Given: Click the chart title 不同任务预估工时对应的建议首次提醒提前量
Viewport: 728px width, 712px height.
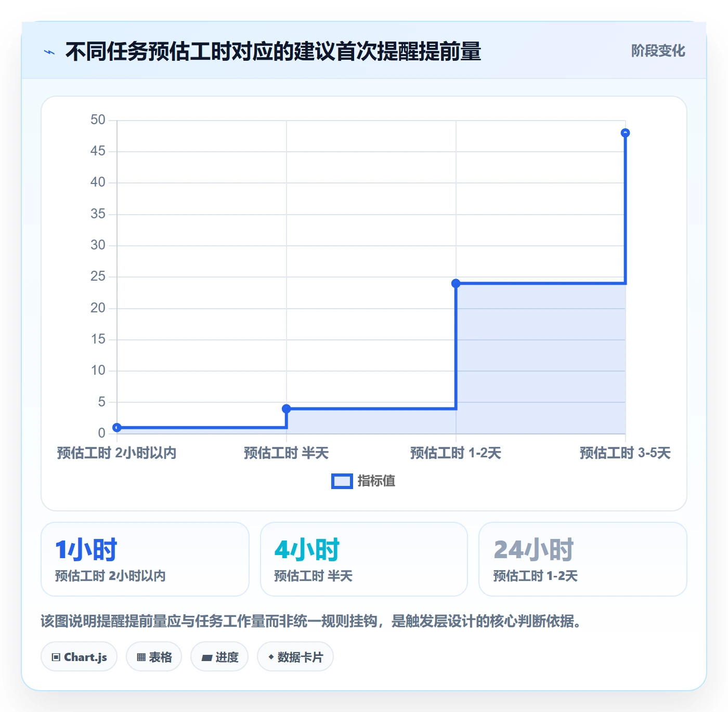Looking at the screenshot, I should tap(274, 51).
